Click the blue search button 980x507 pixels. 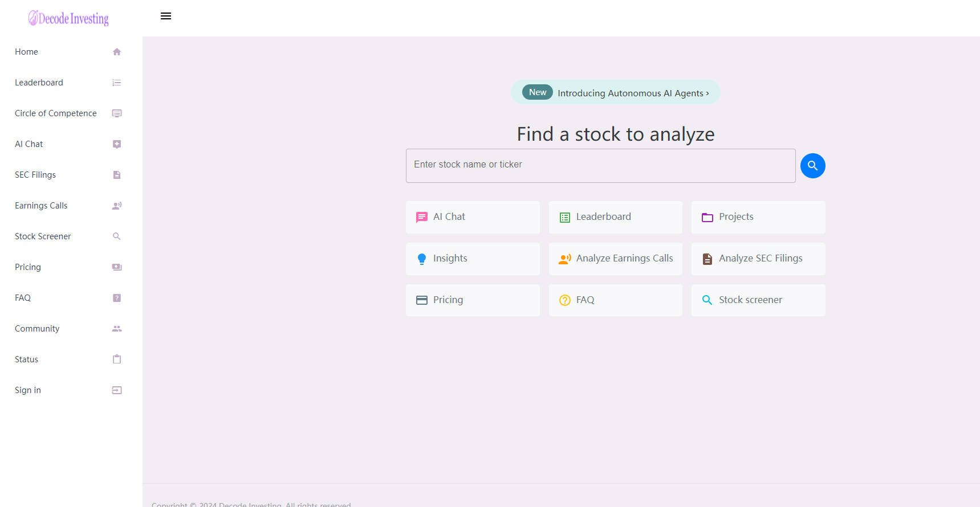click(x=813, y=166)
